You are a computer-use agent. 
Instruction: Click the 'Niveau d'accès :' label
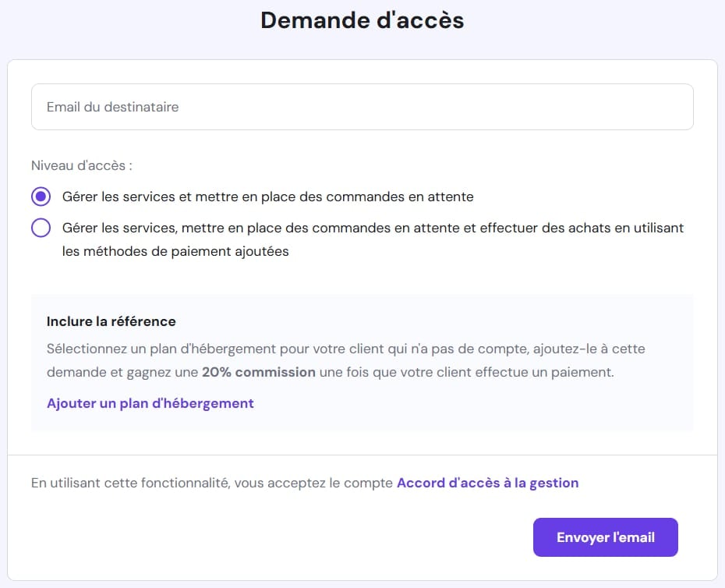pos(82,165)
